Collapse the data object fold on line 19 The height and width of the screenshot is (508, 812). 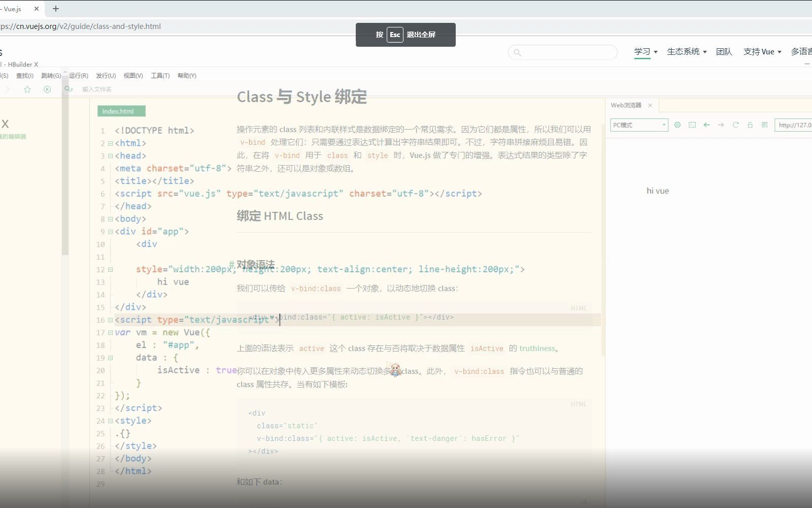click(110, 358)
